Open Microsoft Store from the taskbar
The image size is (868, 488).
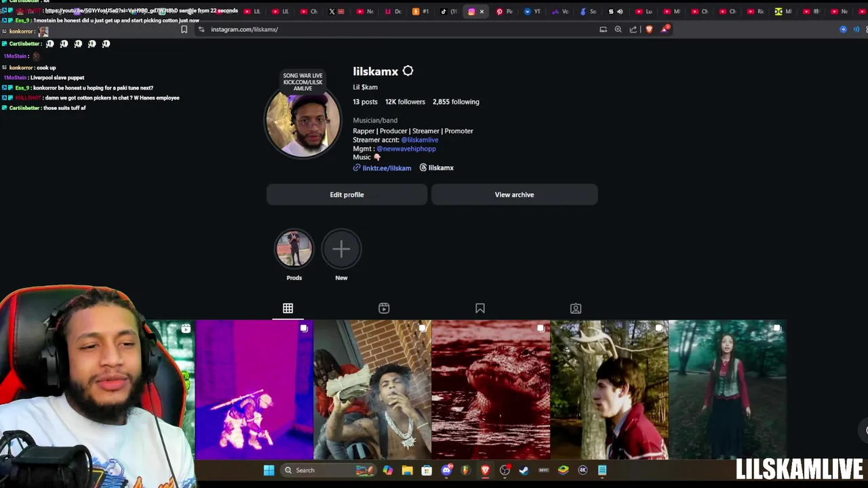427,470
